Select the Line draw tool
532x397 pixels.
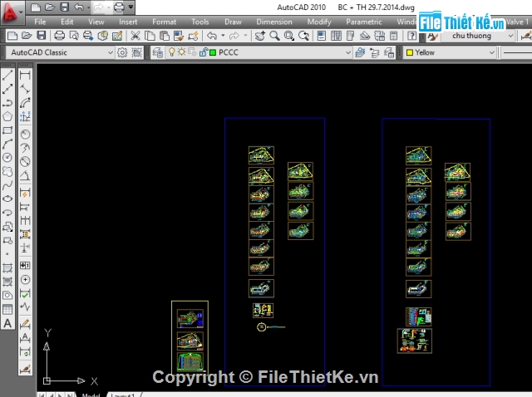pyautogui.click(x=7, y=76)
